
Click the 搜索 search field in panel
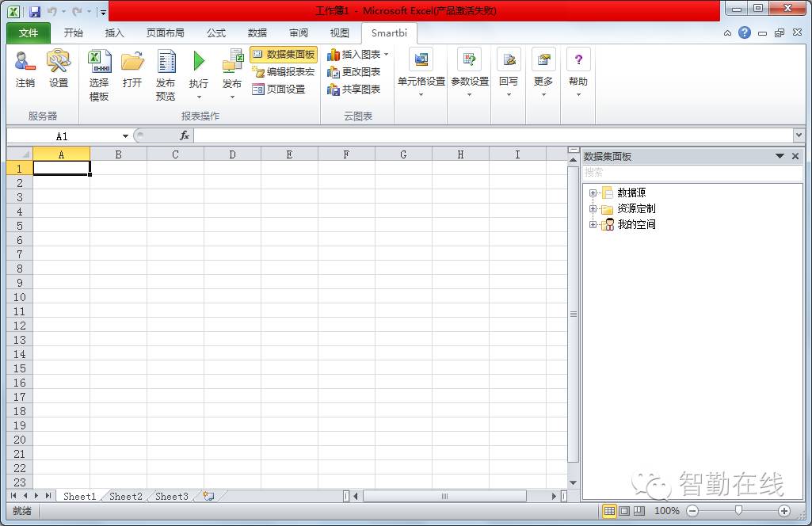click(692, 173)
